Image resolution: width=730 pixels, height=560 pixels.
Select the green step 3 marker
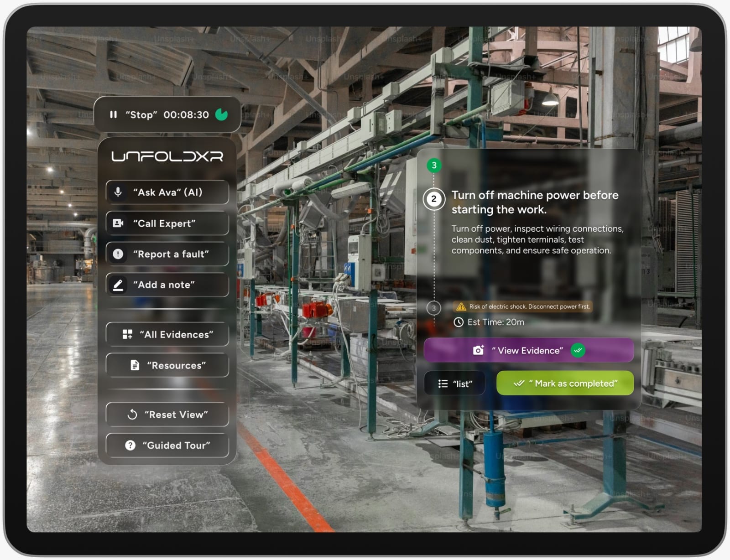point(434,165)
